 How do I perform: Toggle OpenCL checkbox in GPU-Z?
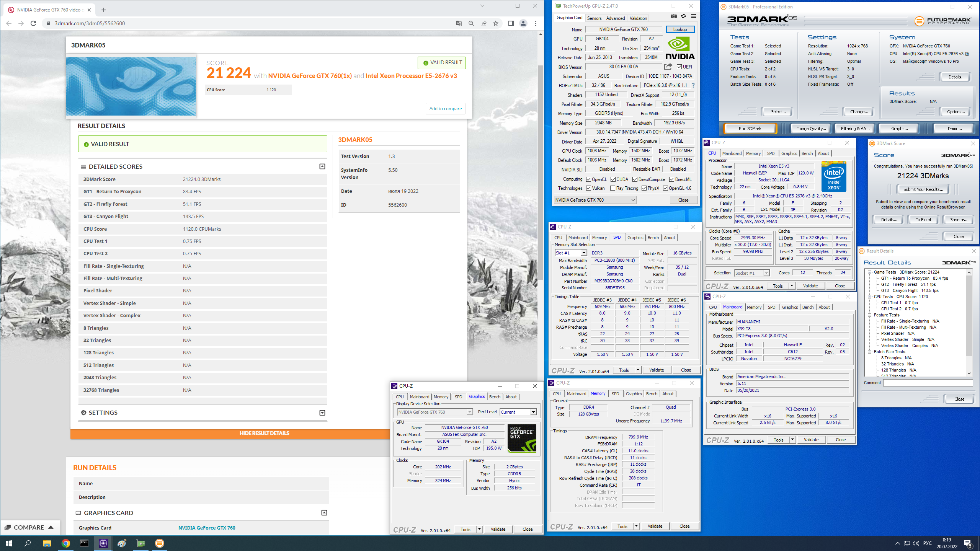point(589,179)
